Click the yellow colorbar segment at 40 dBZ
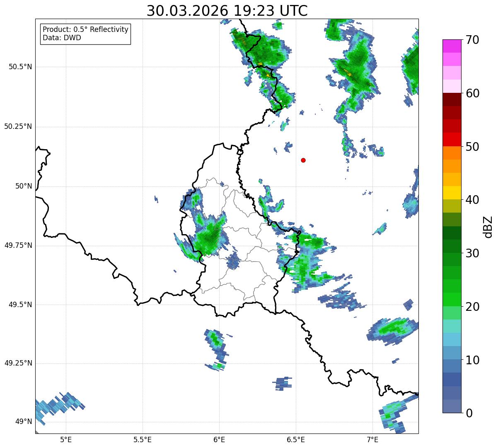498x448 pixels. click(452, 193)
